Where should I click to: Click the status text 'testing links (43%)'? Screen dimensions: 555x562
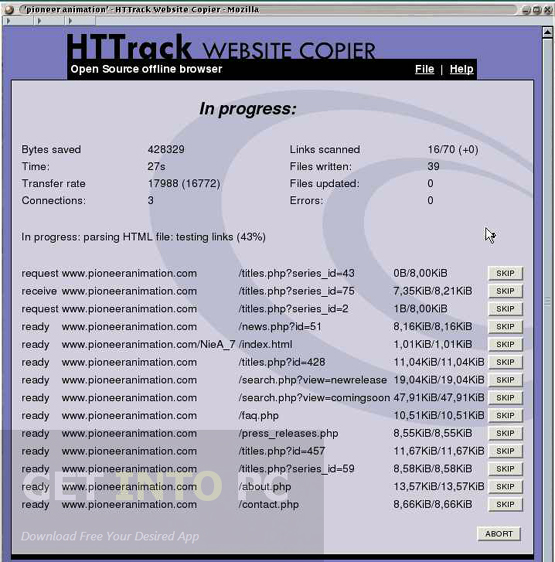pyautogui.click(x=221, y=237)
